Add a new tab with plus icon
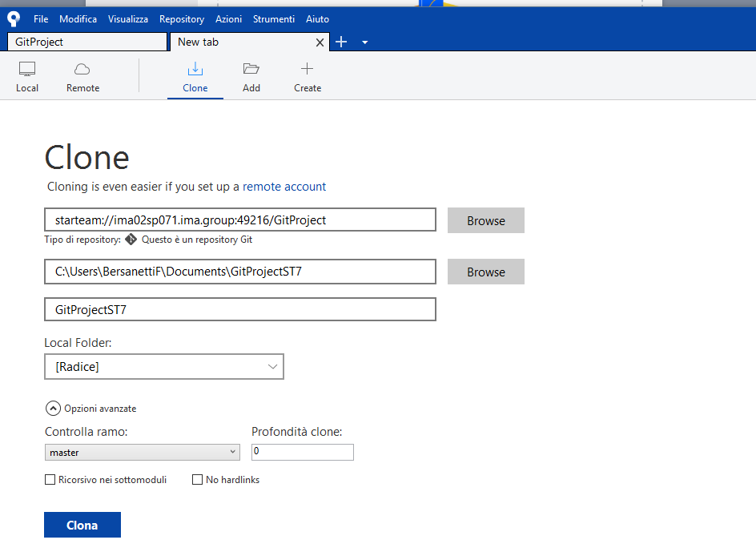756x560 pixels. (x=341, y=42)
